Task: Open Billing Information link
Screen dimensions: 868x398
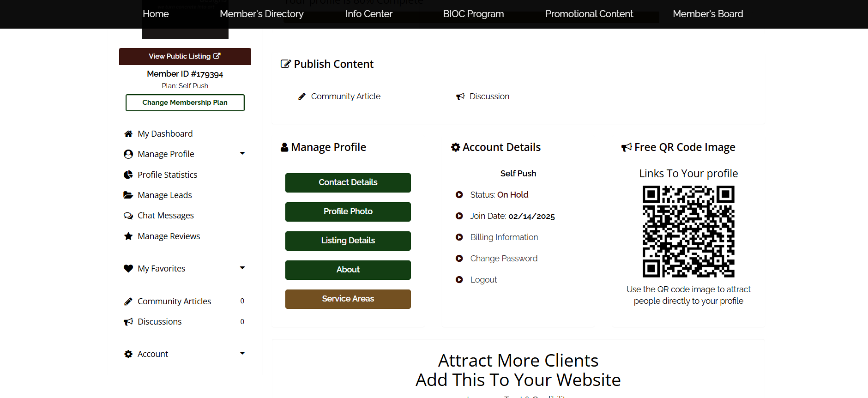Action: coord(504,237)
